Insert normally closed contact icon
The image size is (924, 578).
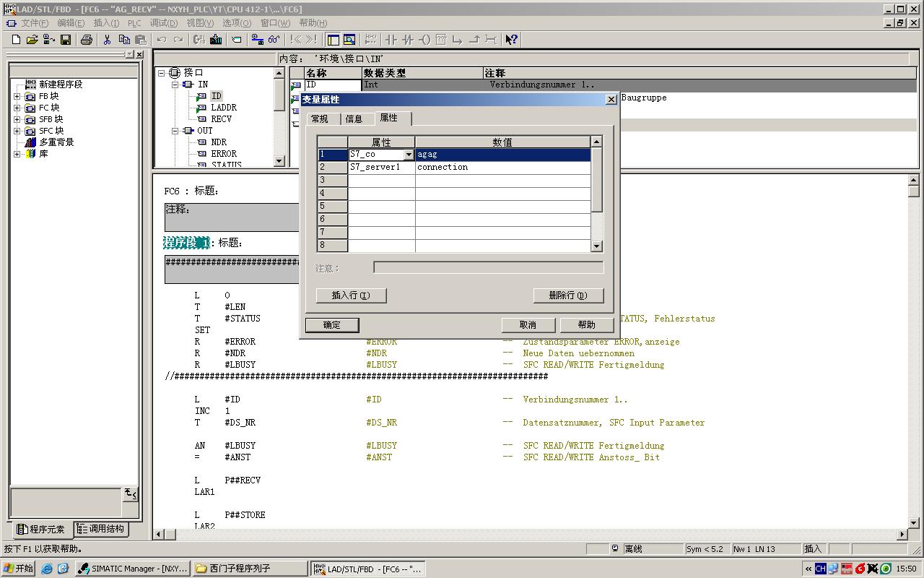(x=408, y=40)
